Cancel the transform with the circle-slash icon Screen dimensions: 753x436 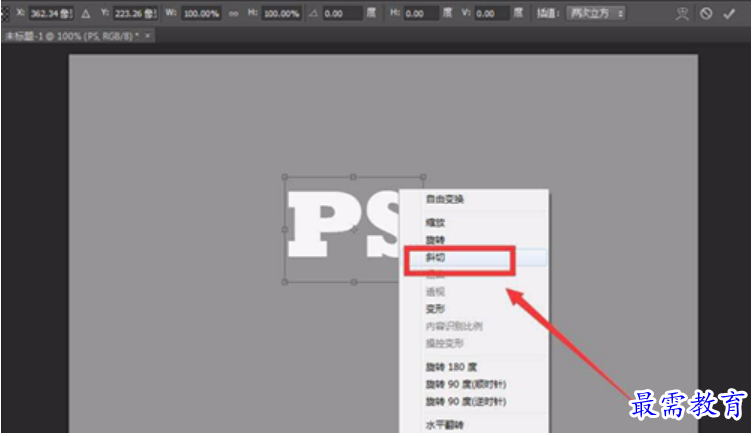pyautogui.click(x=705, y=13)
